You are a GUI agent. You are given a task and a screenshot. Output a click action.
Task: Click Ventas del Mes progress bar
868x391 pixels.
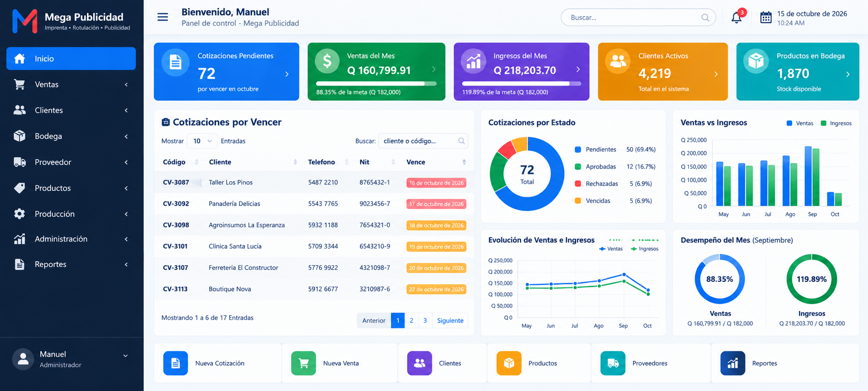click(x=376, y=84)
